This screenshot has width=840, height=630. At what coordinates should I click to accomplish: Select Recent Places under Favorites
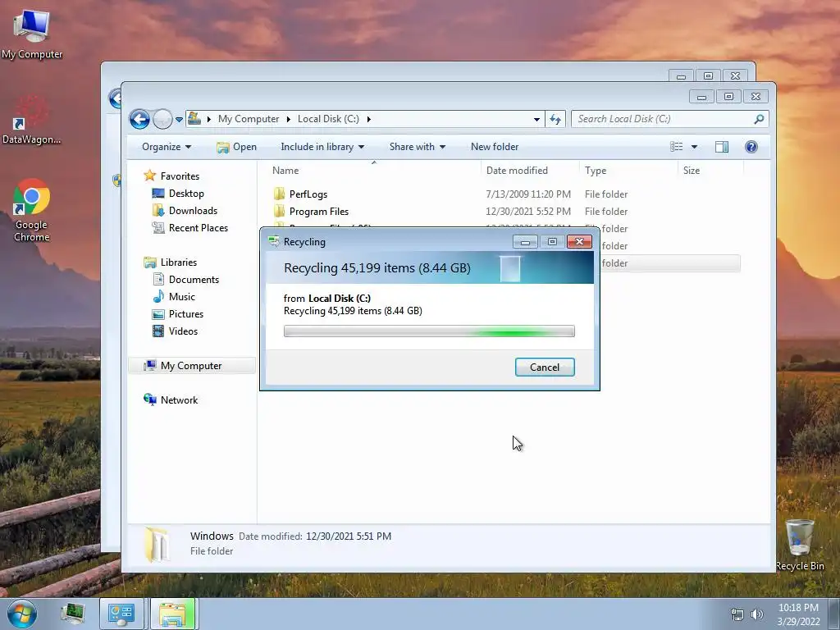click(x=199, y=228)
